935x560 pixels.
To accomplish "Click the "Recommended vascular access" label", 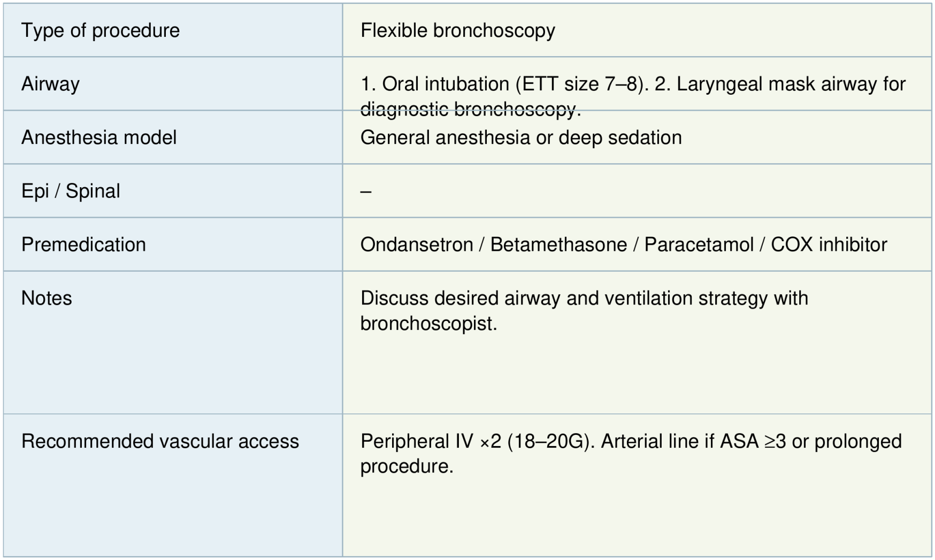I will pos(160,441).
